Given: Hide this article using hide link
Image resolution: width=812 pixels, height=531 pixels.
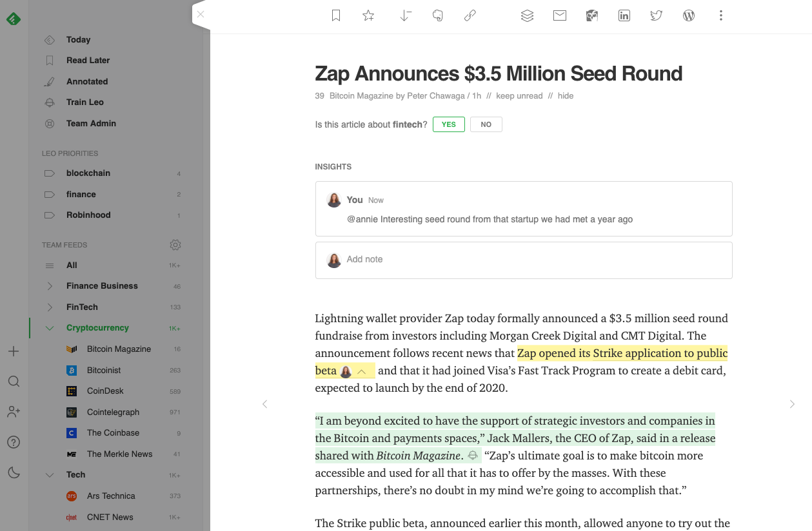Looking at the screenshot, I should tap(566, 96).
